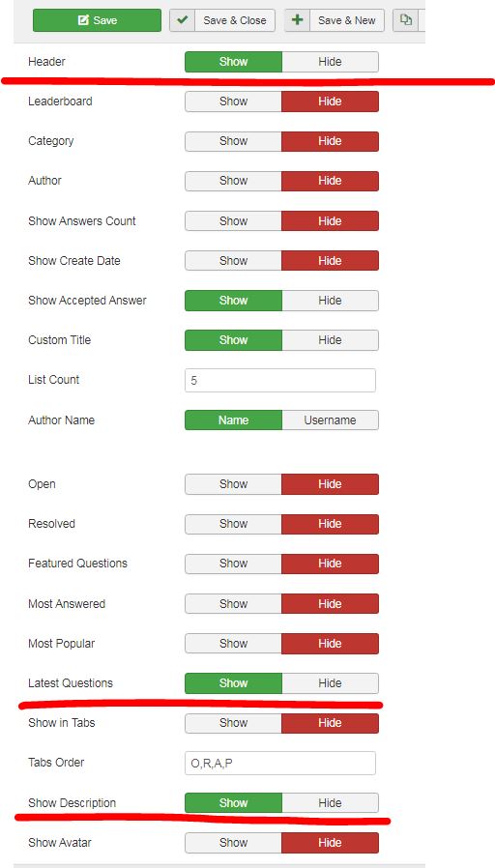Set Show Description to Hide
This screenshot has height=868, width=495.
[x=330, y=802]
